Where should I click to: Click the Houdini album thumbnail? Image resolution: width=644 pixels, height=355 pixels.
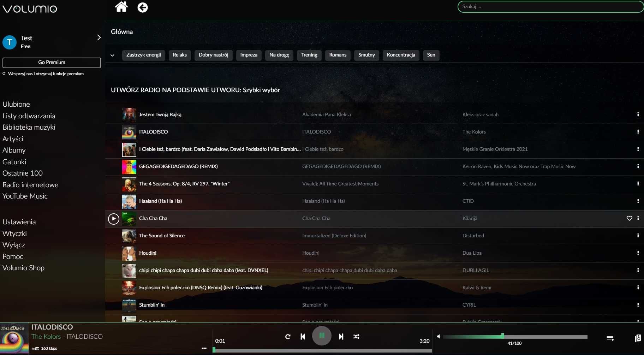click(x=129, y=253)
